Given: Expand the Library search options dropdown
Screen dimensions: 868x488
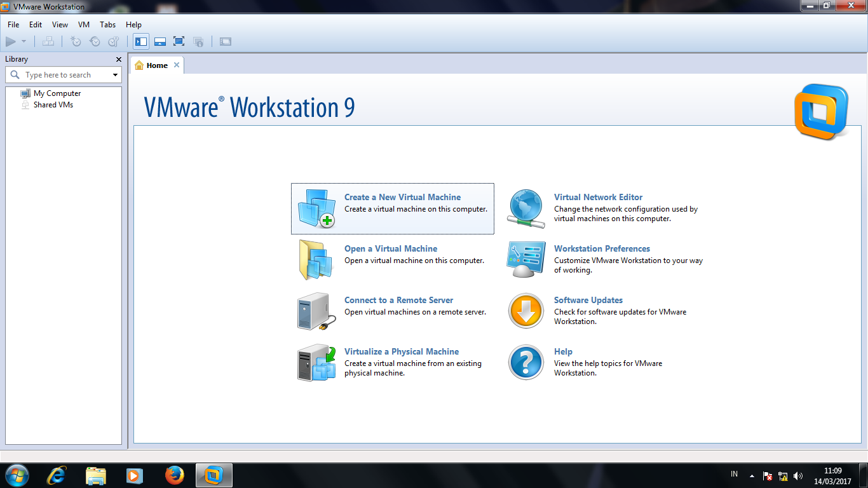Looking at the screenshot, I should pyautogui.click(x=115, y=75).
